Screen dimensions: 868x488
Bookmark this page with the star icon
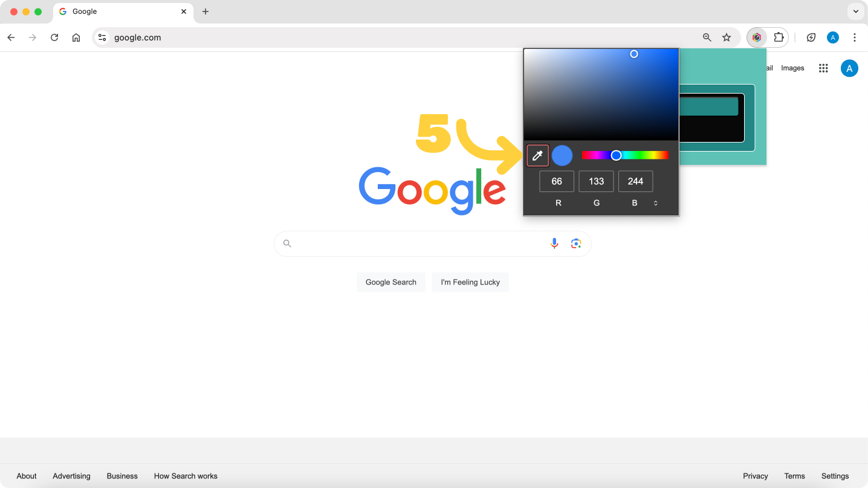[727, 37]
